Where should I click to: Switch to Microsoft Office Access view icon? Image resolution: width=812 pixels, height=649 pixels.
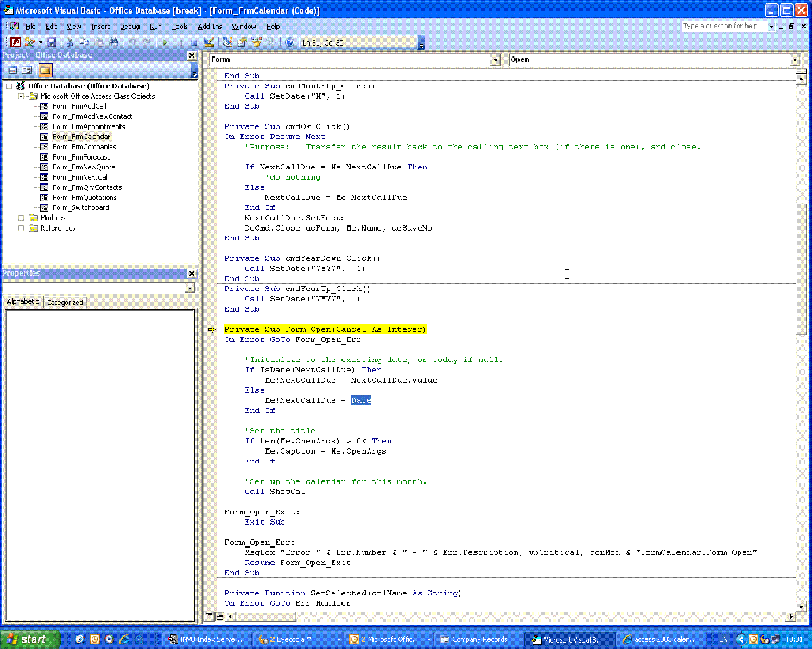click(16, 42)
